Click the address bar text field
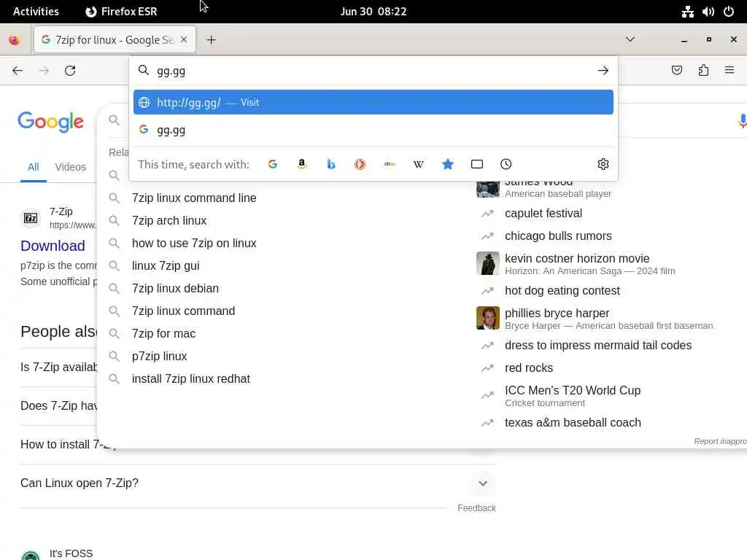The image size is (747, 560). click(x=373, y=71)
